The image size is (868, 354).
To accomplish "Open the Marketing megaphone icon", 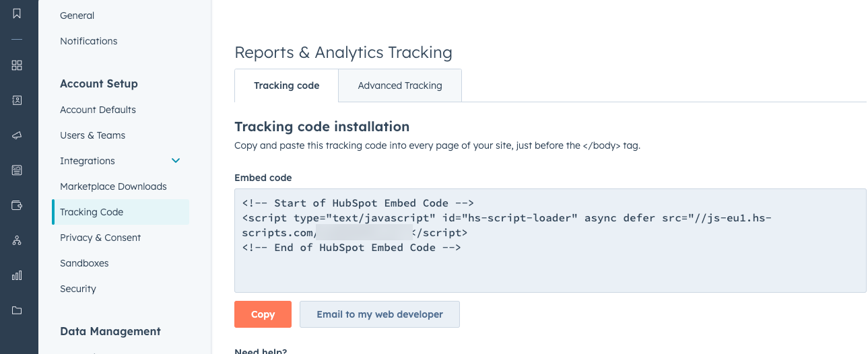I will click(17, 135).
